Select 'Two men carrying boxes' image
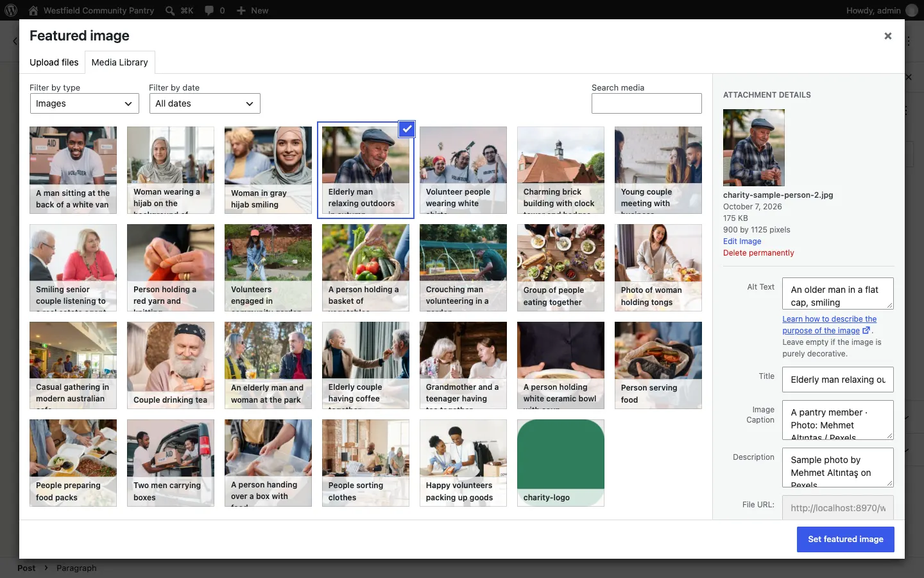924x578 pixels. [x=171, y=463]
